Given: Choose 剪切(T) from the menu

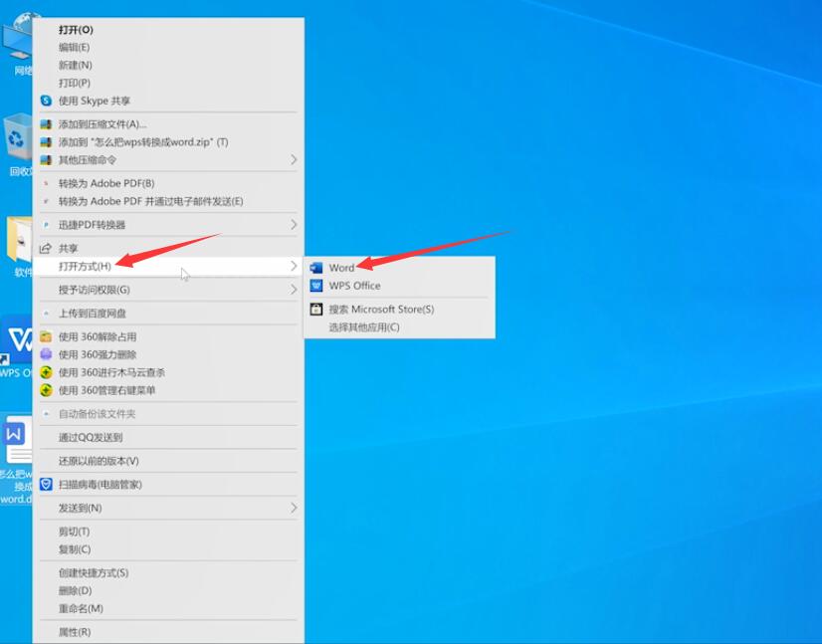Looking at the screenshot, I should pyautogui.click(x=168, y=532).
